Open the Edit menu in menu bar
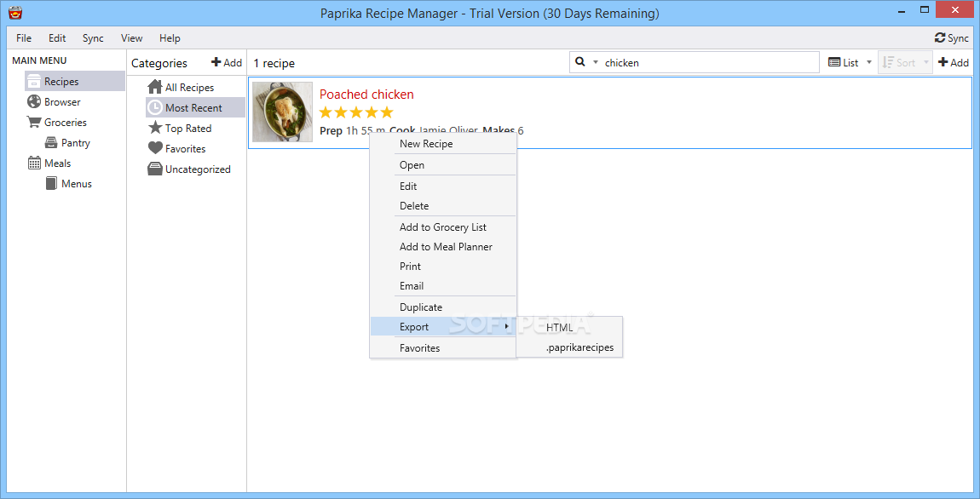980x499 pixels. 57,38
